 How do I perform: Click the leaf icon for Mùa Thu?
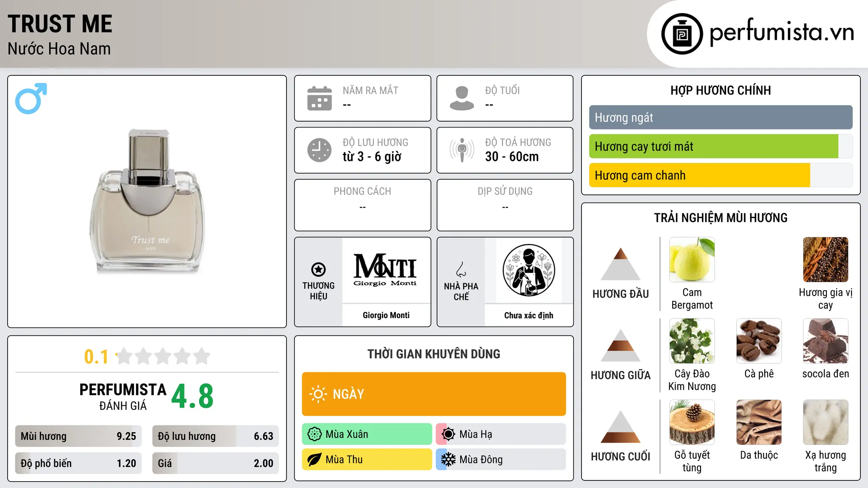coord(314,460)
